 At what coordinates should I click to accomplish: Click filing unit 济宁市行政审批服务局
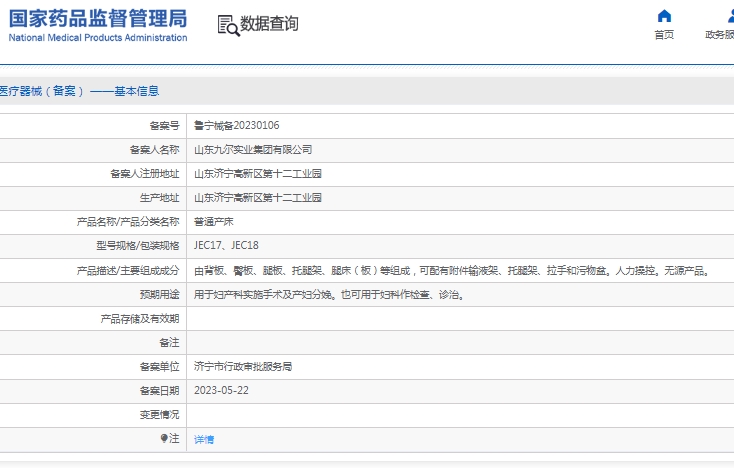click(x=243, y=366)
